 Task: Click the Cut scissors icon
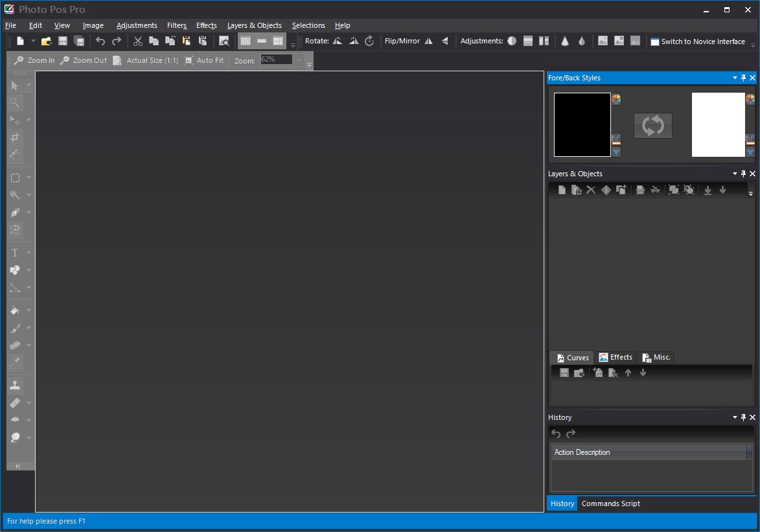(137, 41)
